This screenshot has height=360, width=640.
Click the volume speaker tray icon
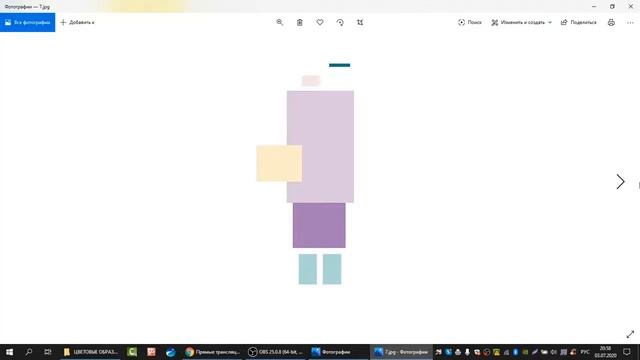click(x=553, y=352)
